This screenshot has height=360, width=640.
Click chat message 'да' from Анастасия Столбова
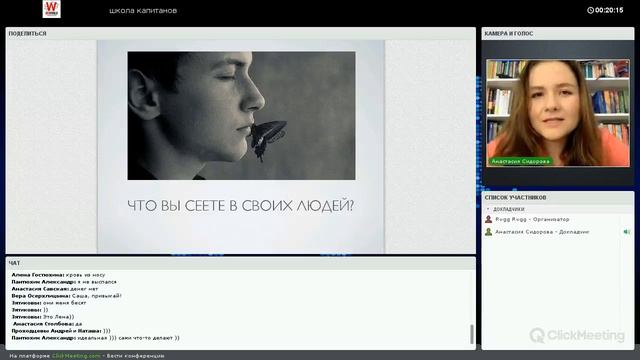point(79,324)
